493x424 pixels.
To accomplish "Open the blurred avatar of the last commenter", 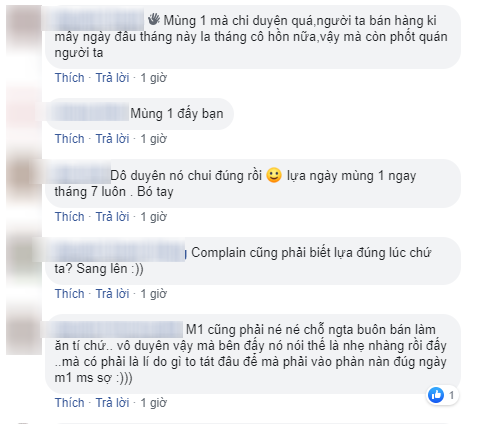I will [24, 335].
